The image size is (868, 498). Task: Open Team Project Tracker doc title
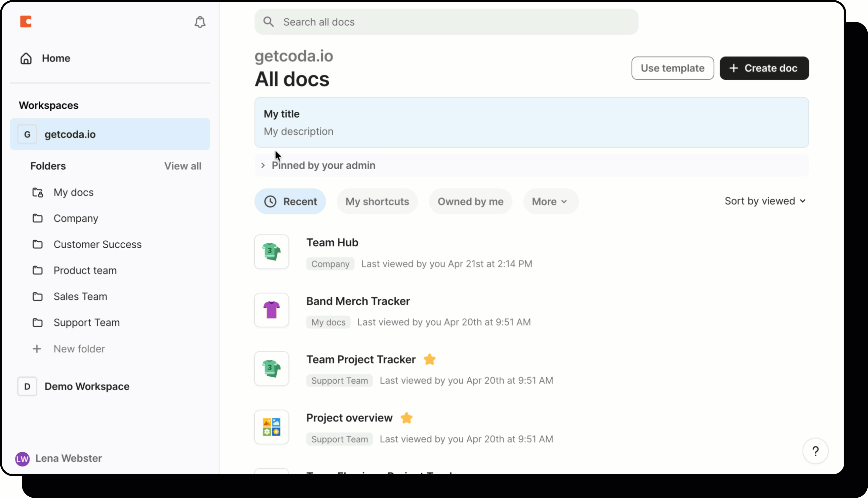pyautogui.click(x=361, y=359)
